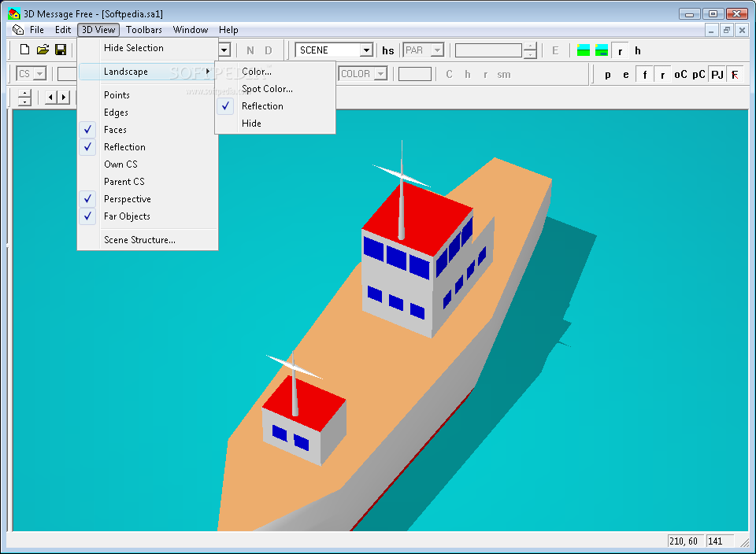756x554 pixels.
Task: Toggle Far Objects menu option
Action: click(x=147, y=216)
